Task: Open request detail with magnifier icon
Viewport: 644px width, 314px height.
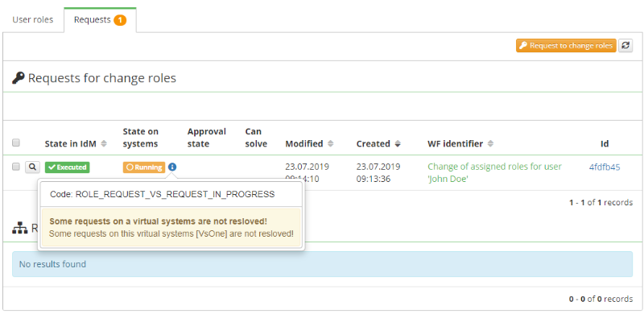Action: 32,167
